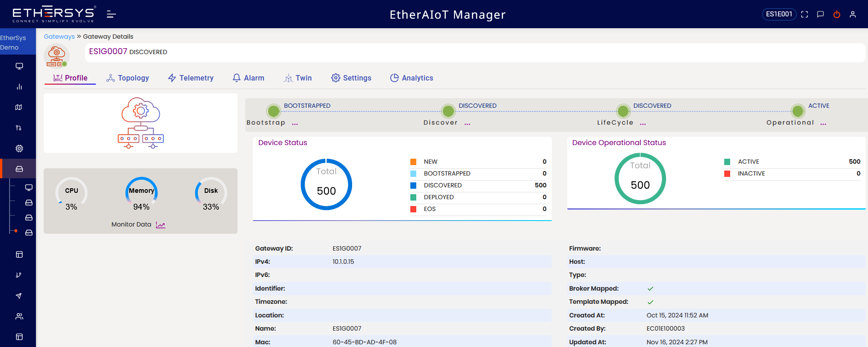Click the Ethersys logo
The width and height of the screenshot is (868, 347).
[54, 14]
